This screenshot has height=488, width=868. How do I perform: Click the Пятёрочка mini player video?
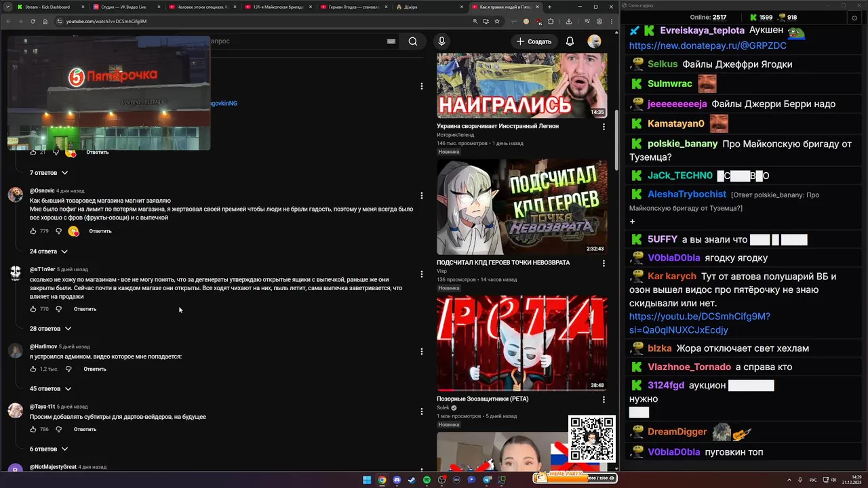pos(108,93)
